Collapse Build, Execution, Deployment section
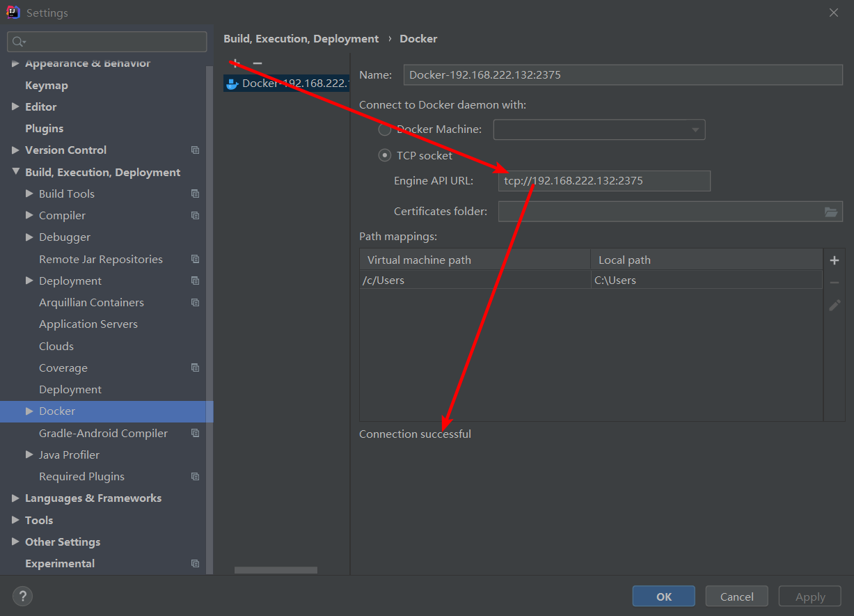Screen dimensions: 854x616 click(x=15, y=172)
